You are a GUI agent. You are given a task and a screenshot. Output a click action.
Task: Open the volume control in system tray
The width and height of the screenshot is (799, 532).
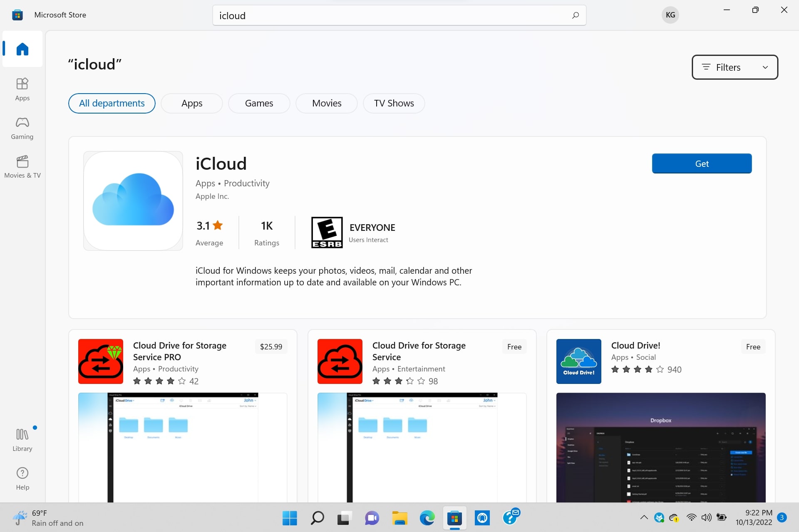[706, 517]
